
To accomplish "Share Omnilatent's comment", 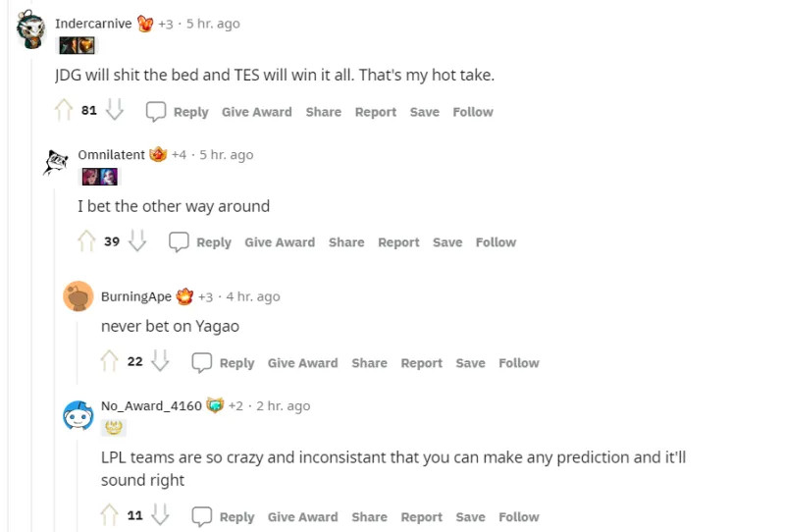I will coord(346,242).
